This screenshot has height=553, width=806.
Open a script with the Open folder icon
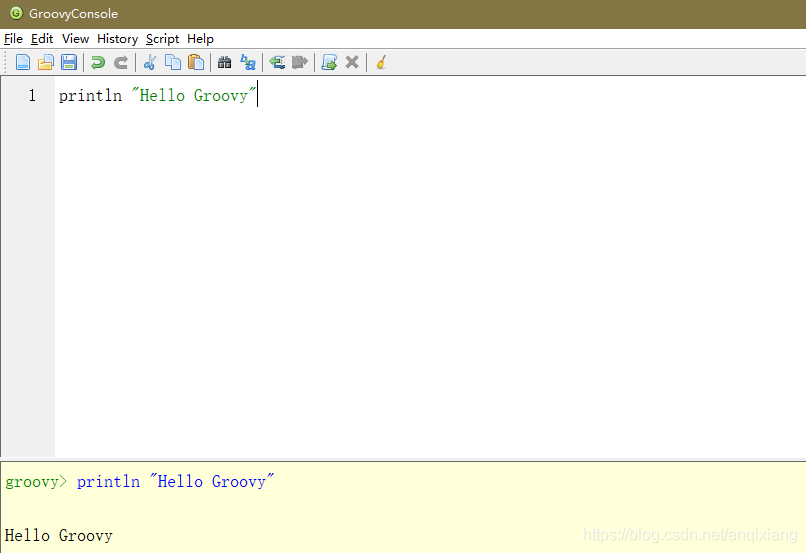pos(46,62)
